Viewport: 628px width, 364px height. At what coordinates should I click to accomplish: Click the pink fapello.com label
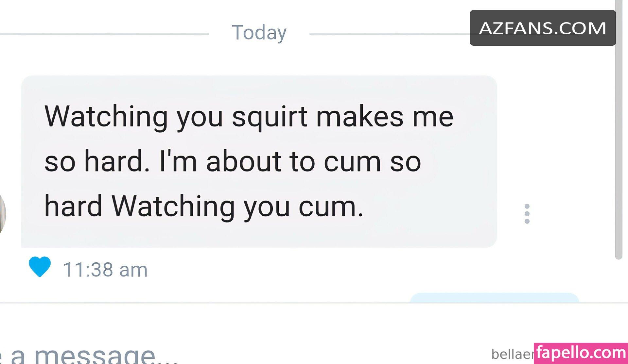pos(581,353)
